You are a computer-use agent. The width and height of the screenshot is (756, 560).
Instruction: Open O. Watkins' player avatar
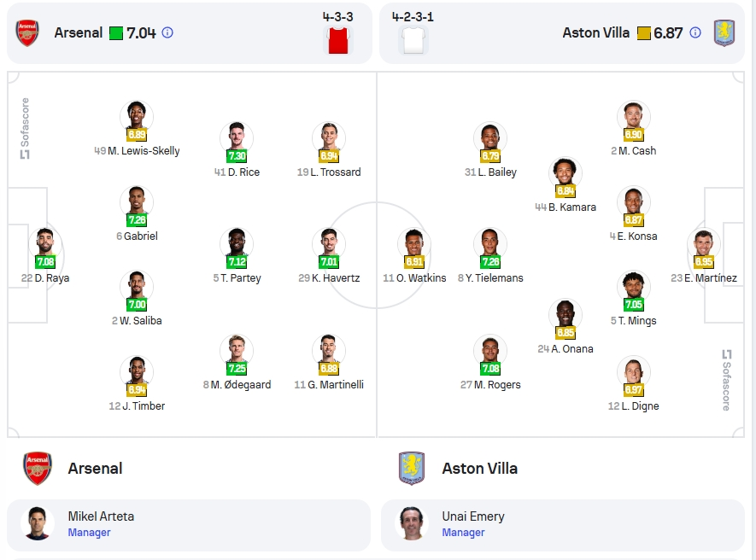pyautogui.click(x=414, y=243)
